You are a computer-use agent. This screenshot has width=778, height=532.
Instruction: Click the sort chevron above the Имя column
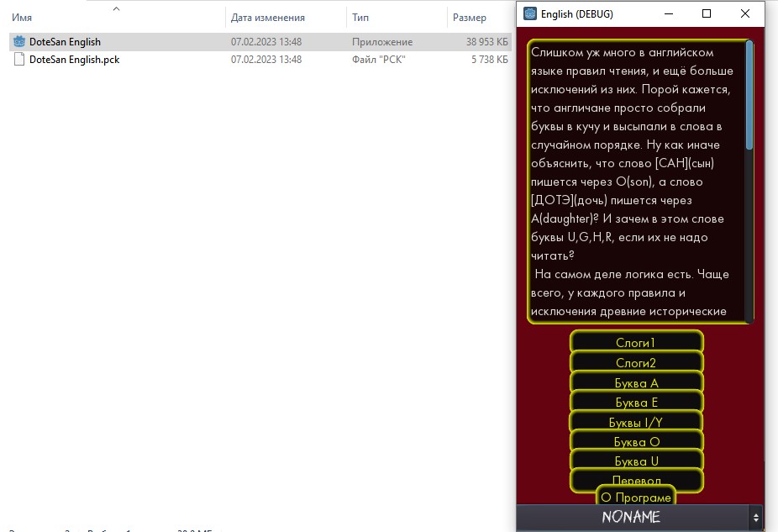tap(116, 8)
